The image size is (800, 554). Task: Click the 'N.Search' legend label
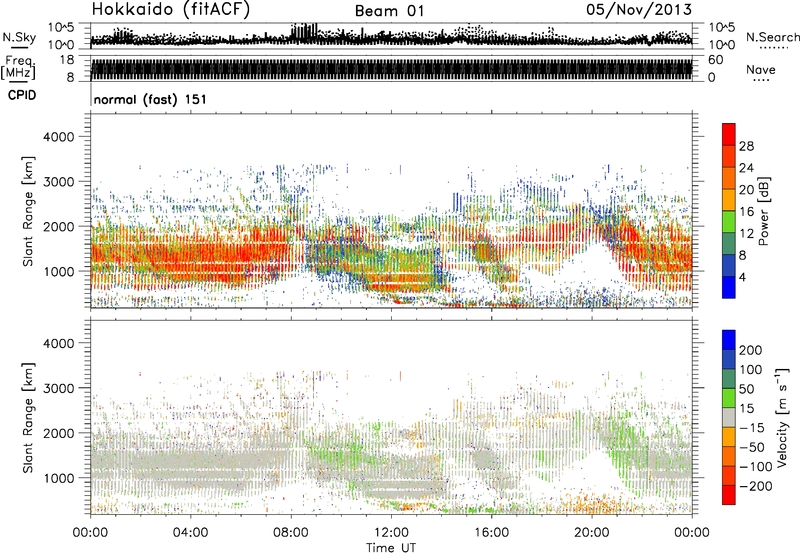pos(773,37)
